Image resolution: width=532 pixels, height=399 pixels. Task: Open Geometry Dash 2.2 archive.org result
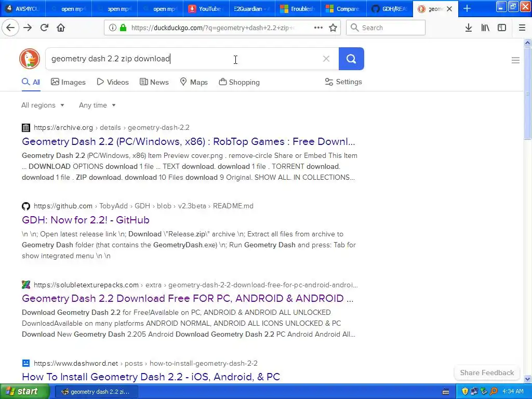188,141
